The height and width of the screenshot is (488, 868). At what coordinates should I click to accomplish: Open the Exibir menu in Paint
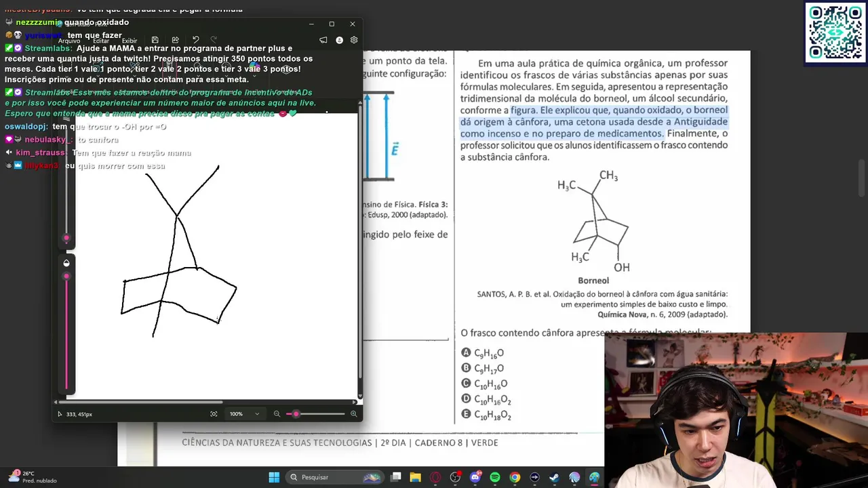pos(130,41)
